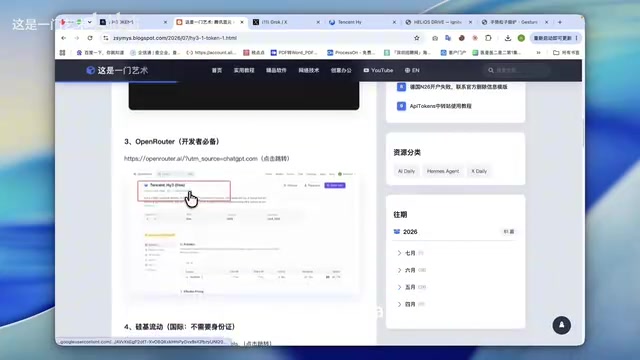The image size is (640, 360).
Task: Open the ProcessOn bookmark
Action: click(x=351, y=53)
